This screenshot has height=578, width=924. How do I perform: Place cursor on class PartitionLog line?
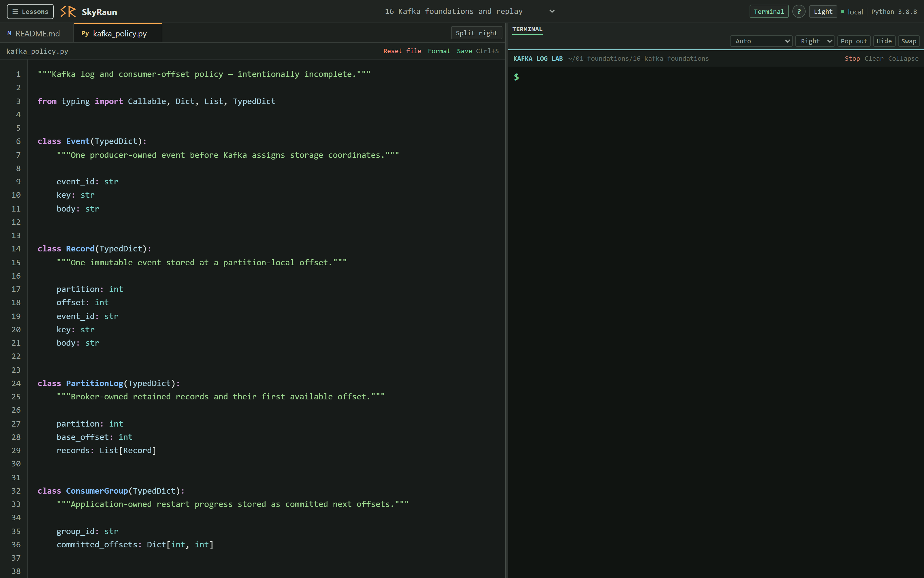pos(109,383)
